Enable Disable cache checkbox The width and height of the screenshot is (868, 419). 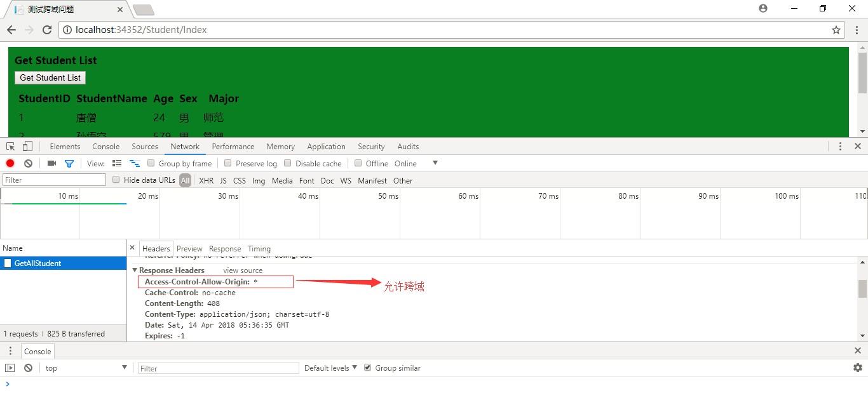click(288, 163)
